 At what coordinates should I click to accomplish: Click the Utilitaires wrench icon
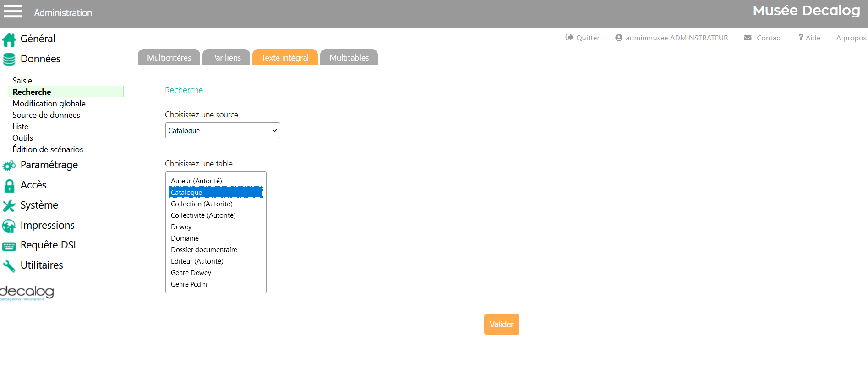click(9, 266)
